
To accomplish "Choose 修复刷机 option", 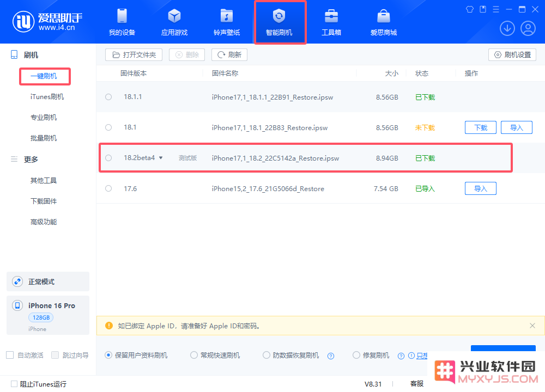I will (356, 355).
